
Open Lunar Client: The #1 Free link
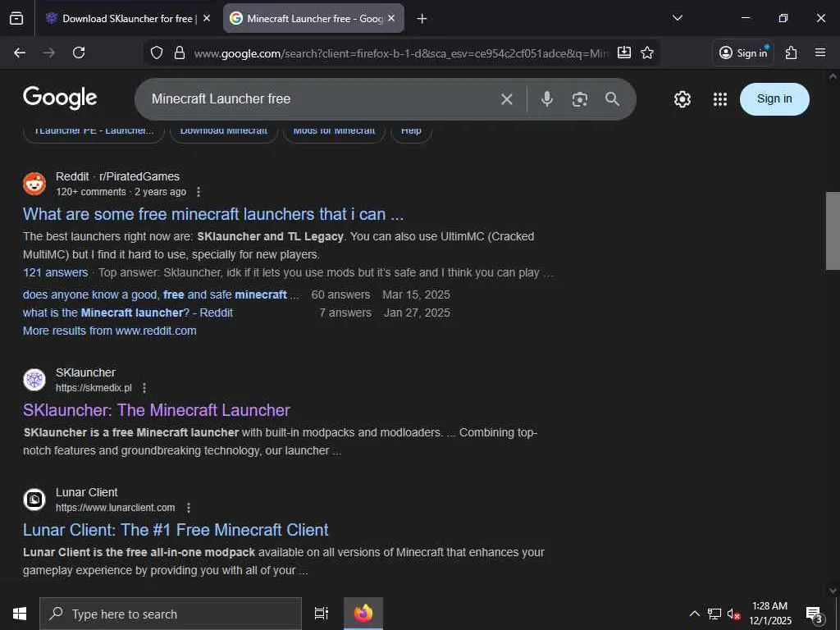tap(176, 531)
